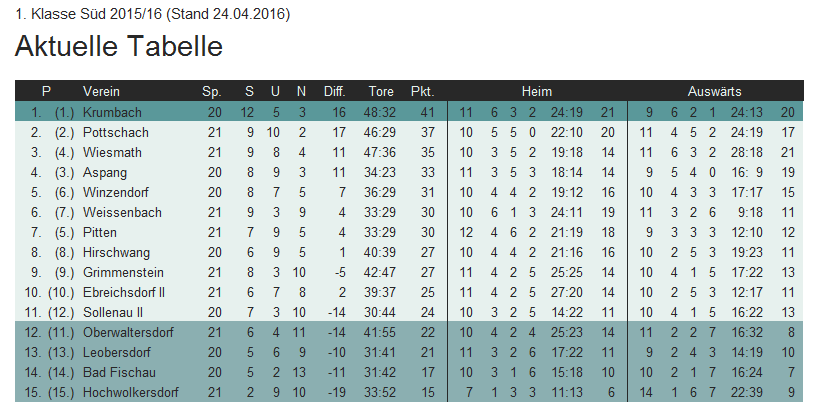
Task: Click Weissenbach in the standings
Action: click(x=120, y=212)
